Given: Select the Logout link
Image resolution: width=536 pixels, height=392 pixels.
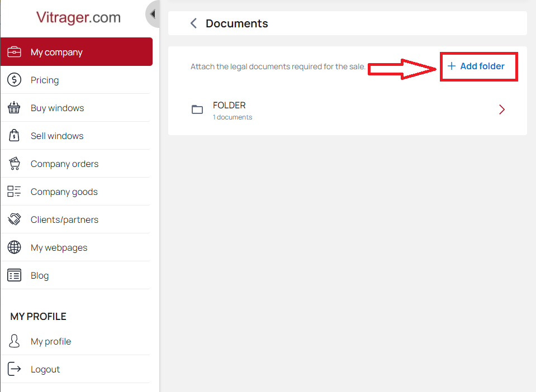Looking at the screenshot, I should [x=75, y=369].
